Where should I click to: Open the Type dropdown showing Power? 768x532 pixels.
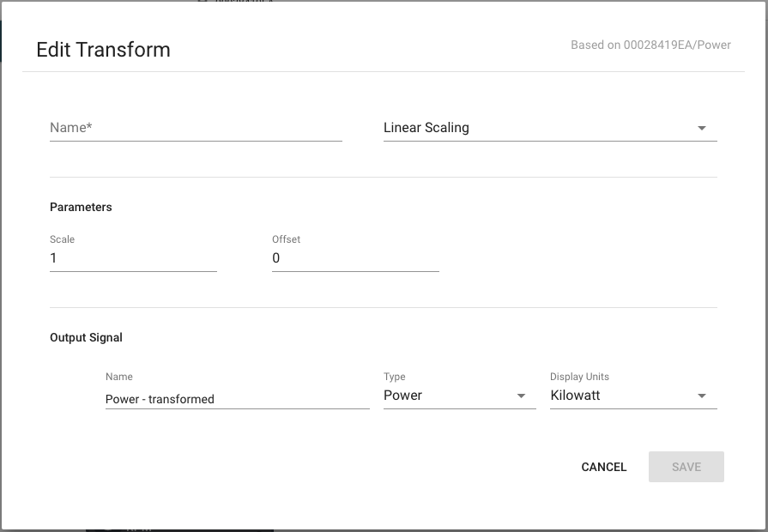point(459,396)
